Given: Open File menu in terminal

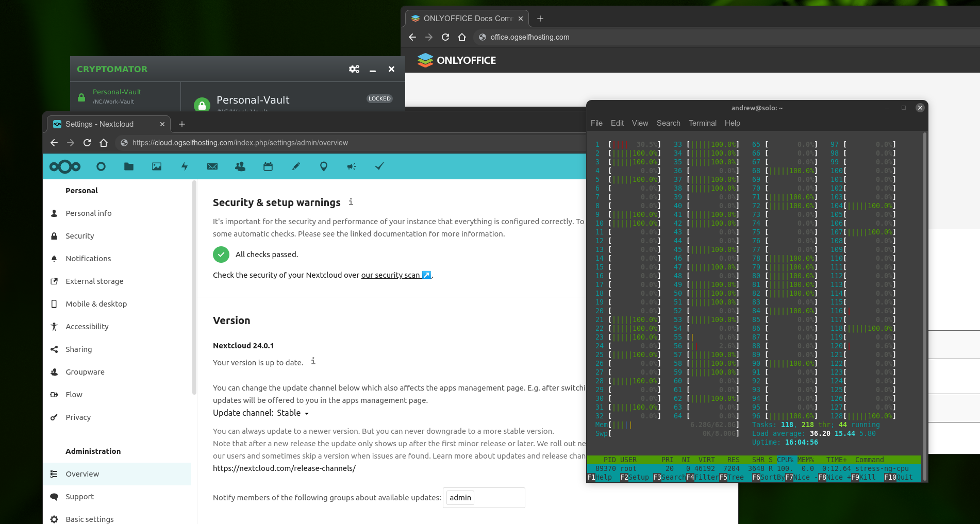Looking at the screenshot, I should click(x=596, y=123).
